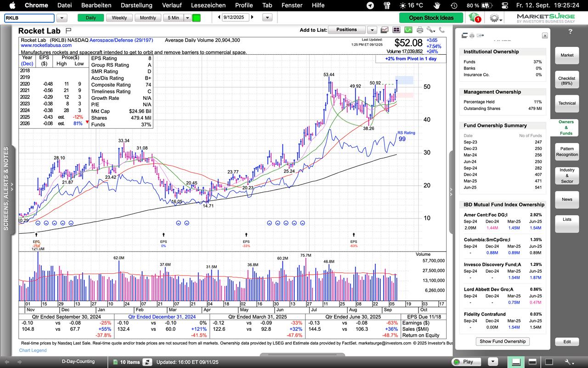Image resolution: width=588 pixels, height=368 pixels.
Task: Open the Lesezeichen menu in the menu bar
Action: point(208,5)
